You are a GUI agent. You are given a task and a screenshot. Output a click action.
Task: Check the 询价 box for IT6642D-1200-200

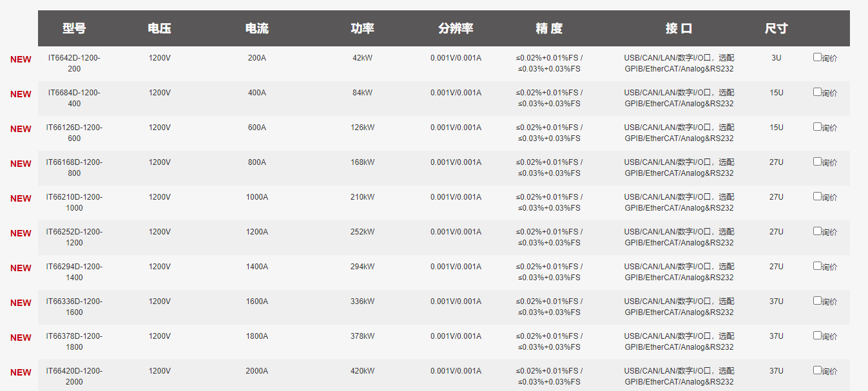817,57
